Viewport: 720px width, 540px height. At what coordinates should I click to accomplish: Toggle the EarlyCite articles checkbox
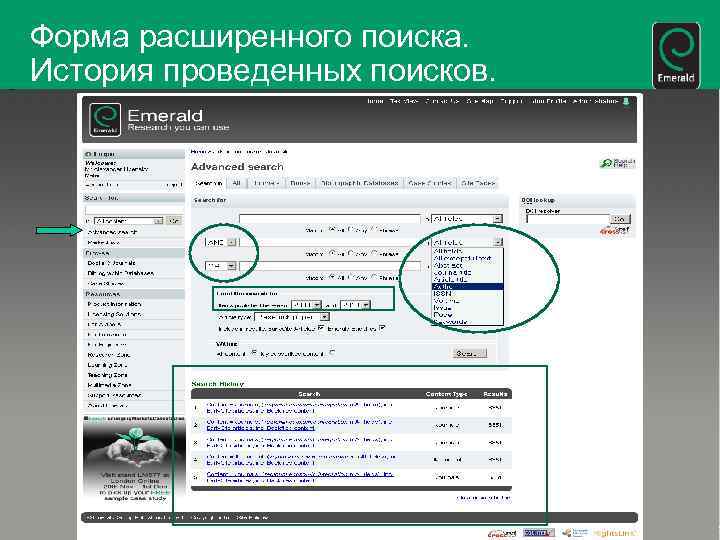click(x=321, y=328)
